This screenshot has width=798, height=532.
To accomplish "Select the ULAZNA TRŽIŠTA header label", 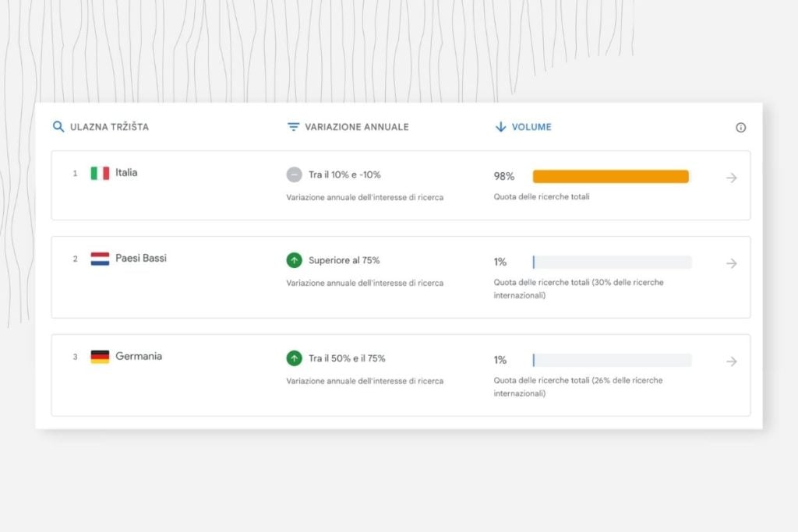I will pos(109,127).
